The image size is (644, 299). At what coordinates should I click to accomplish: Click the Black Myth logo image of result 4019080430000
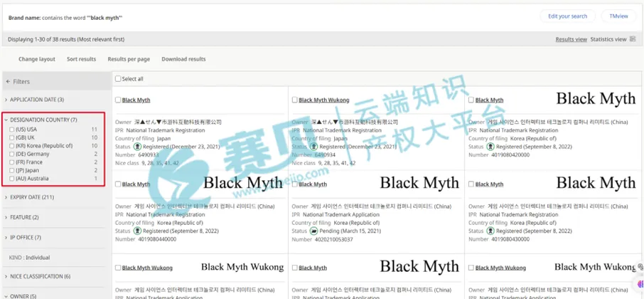[x=596, y=183]
